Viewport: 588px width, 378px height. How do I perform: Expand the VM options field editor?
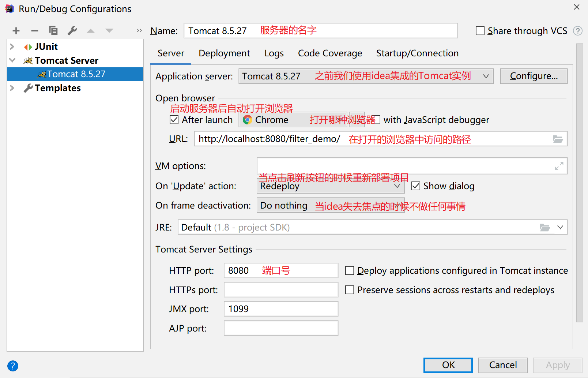(x=559, y=166)
